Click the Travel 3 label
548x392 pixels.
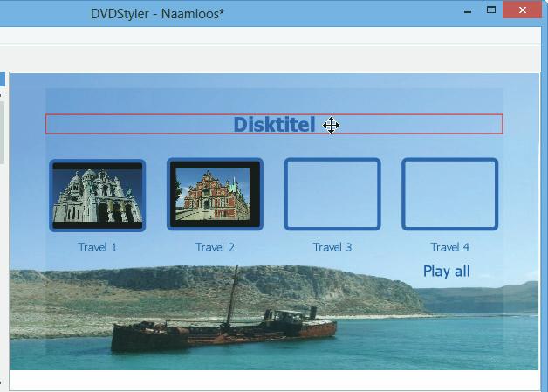pos(332,247)
